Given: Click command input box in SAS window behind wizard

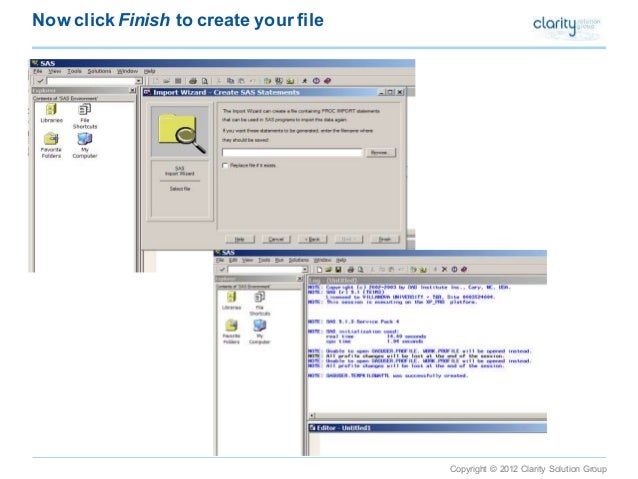Looking at the screenshot, I should pyautogui.click(x=91, y=81).
